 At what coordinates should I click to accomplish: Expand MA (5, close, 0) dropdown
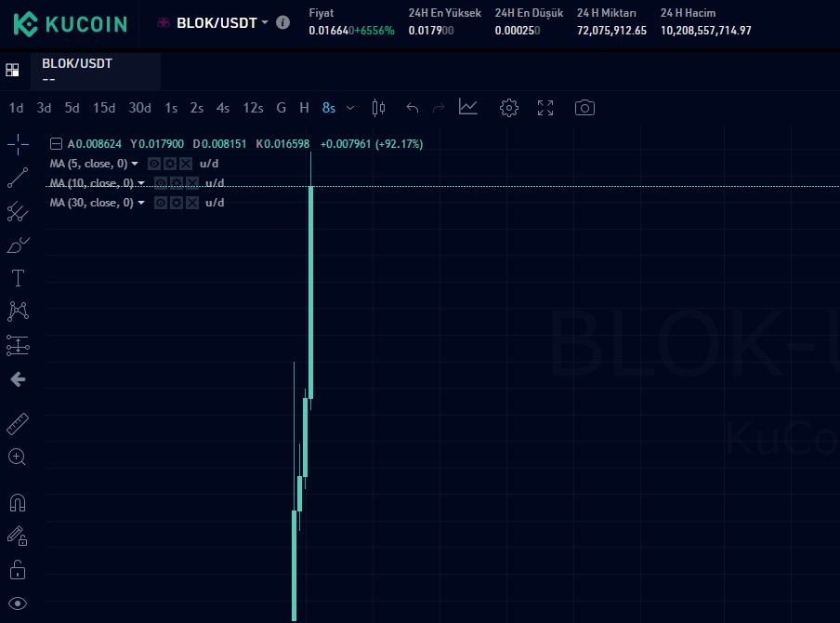coord(135,164)
